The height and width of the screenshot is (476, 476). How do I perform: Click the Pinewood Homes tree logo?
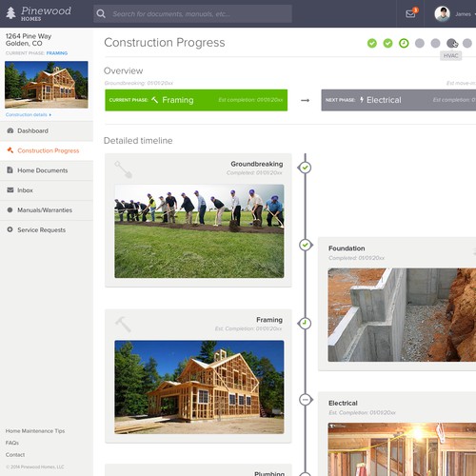[x=11, y=13]
